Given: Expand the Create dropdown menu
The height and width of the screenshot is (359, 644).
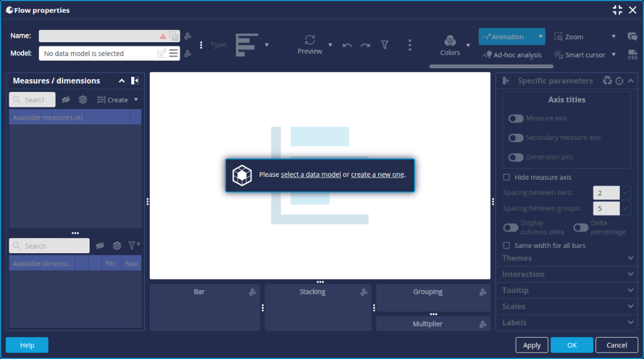Looking at the screenshot, I should coord(136,99).
